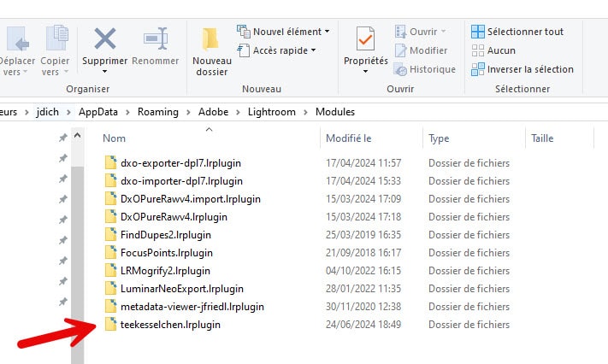This screenshot has width=608, height=364.
Task: Open the Supprimer dropdown arrow
Action: click(x=104, y=72)
